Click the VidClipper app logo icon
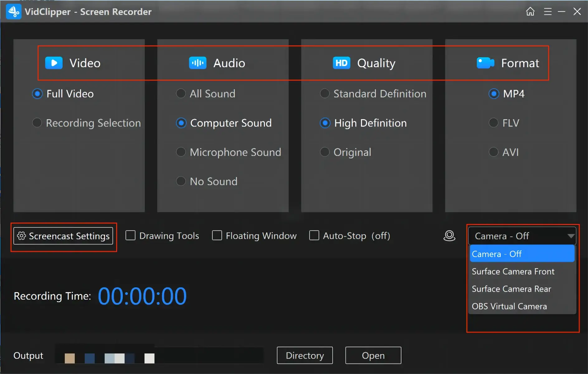Screen dimensions: 588x374 coord(14,12)
